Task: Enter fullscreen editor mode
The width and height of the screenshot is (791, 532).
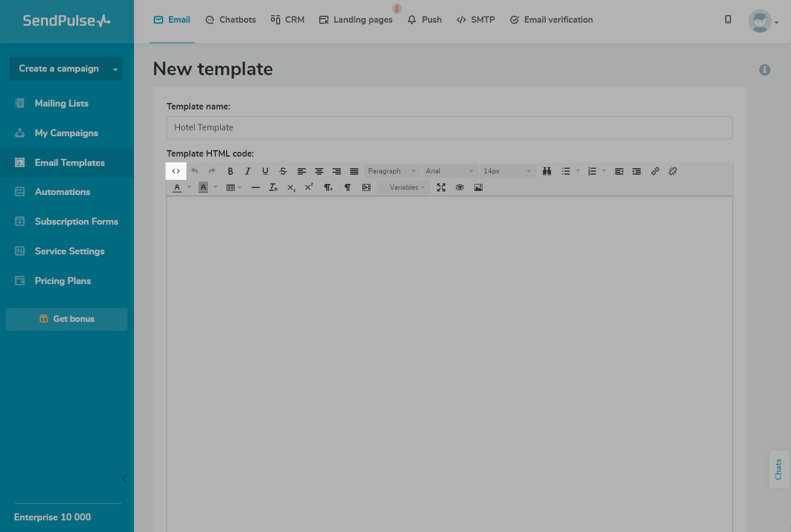Action: (441, 187)
